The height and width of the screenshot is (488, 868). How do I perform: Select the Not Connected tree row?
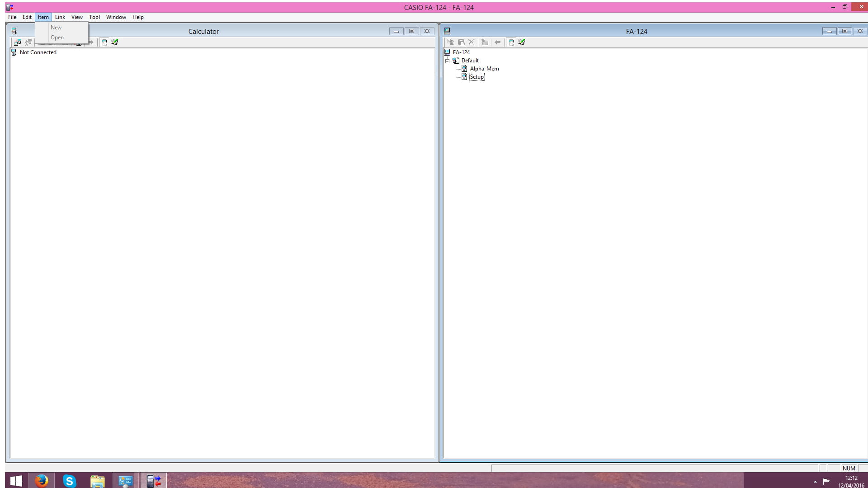(x=38, y=52)
